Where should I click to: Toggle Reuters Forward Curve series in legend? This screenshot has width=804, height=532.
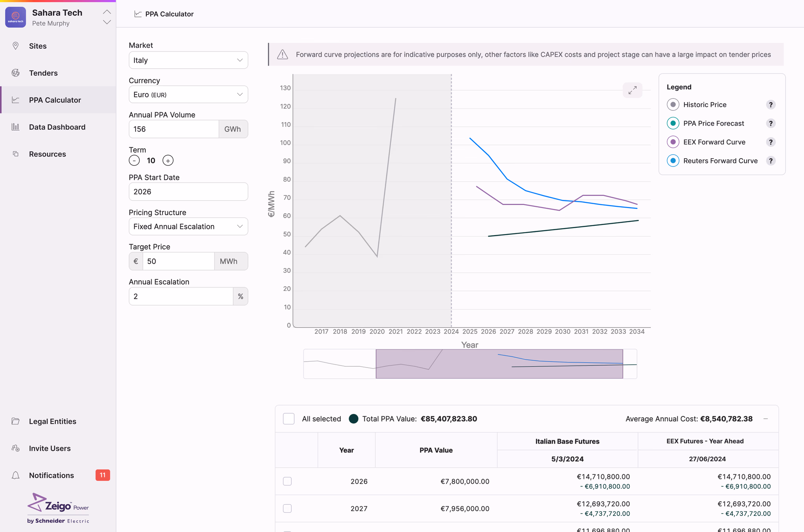tap(673, 161)
